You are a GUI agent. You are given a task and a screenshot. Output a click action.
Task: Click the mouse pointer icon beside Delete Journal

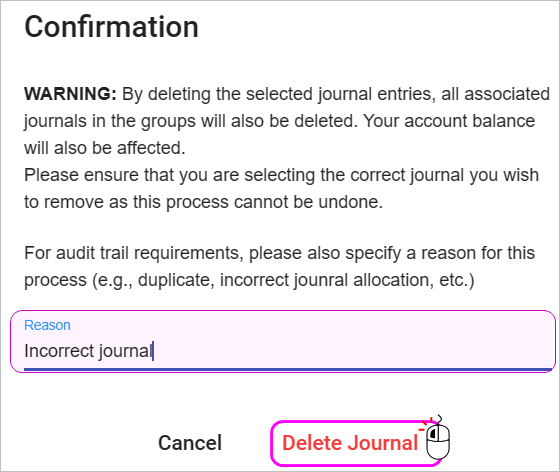coord(438,438)
